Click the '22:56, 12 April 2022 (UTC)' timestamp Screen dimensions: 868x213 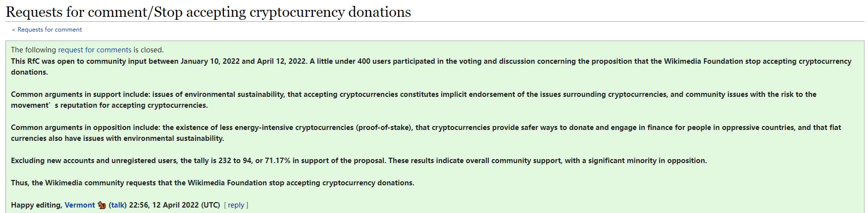pos(174,205)
